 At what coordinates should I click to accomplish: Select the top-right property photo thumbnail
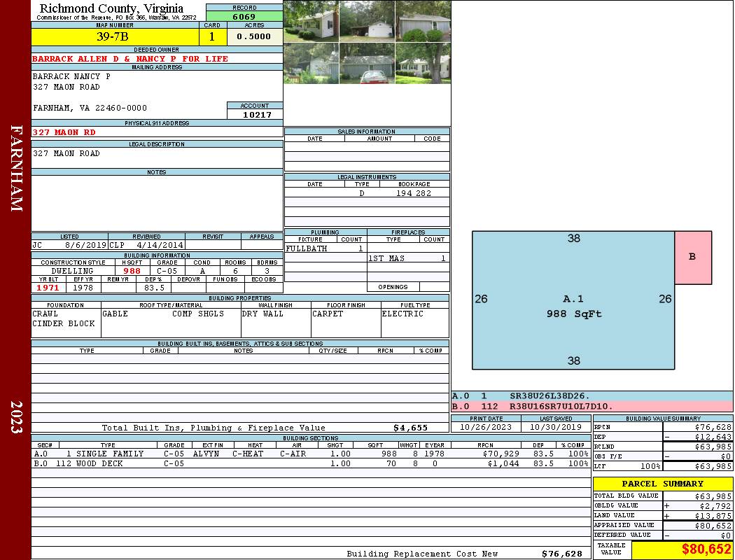[x=423, y=21]
